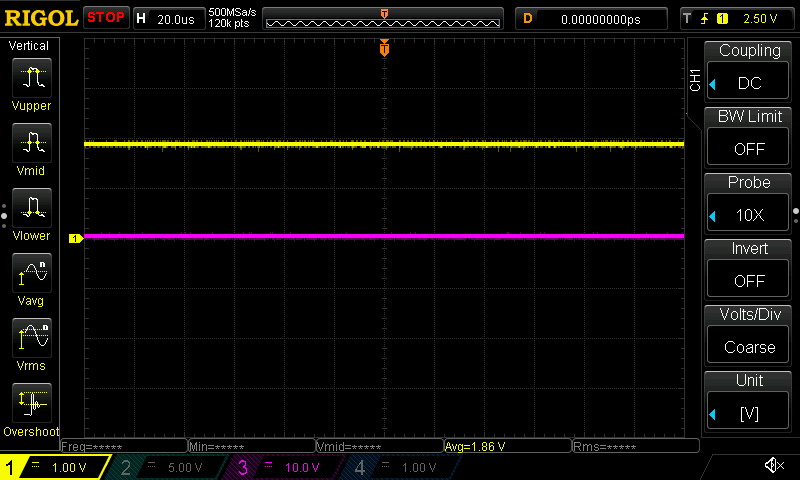Viewport: 800px width, 480px height.
Task: Click the CH1 menu side label
Action: pos(695,80)
